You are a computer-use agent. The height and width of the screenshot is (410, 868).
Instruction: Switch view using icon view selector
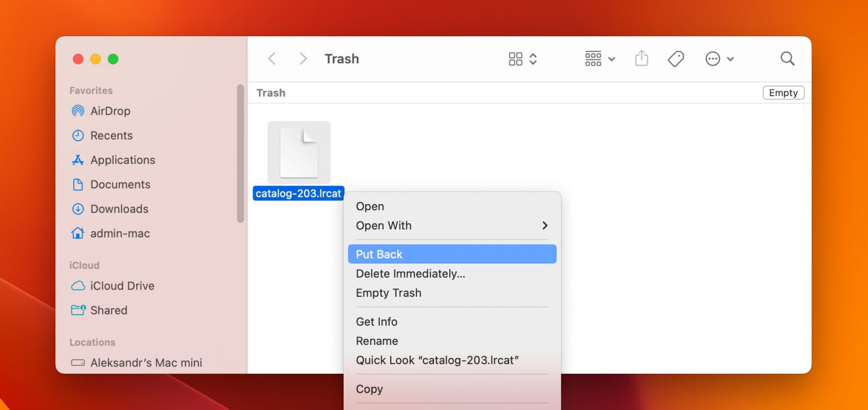pyautogui.click(x=522, y=59)
